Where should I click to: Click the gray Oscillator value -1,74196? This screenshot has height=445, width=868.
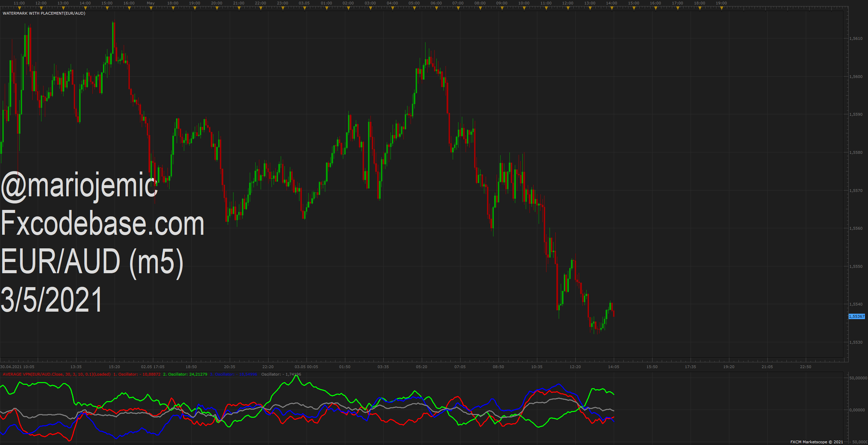[281, 374]
